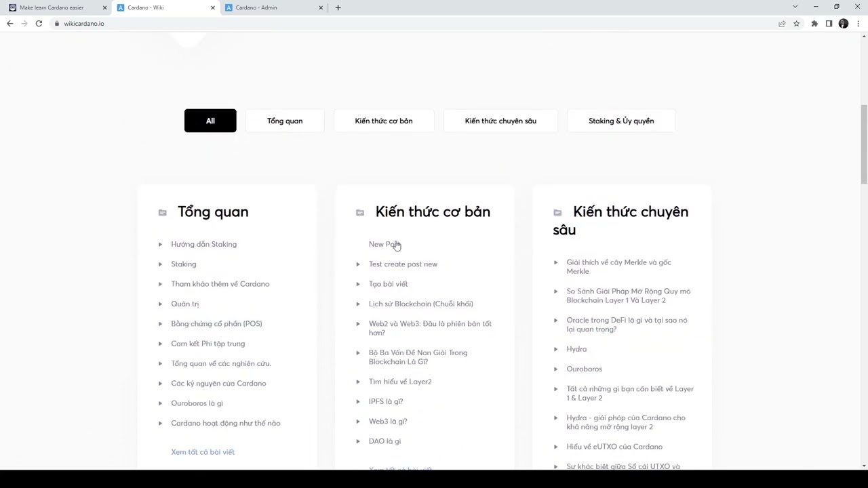Open Oracle trong DeFi là gì article
Viewport: 868px width, 488px height.
click(x=627, y=325)
